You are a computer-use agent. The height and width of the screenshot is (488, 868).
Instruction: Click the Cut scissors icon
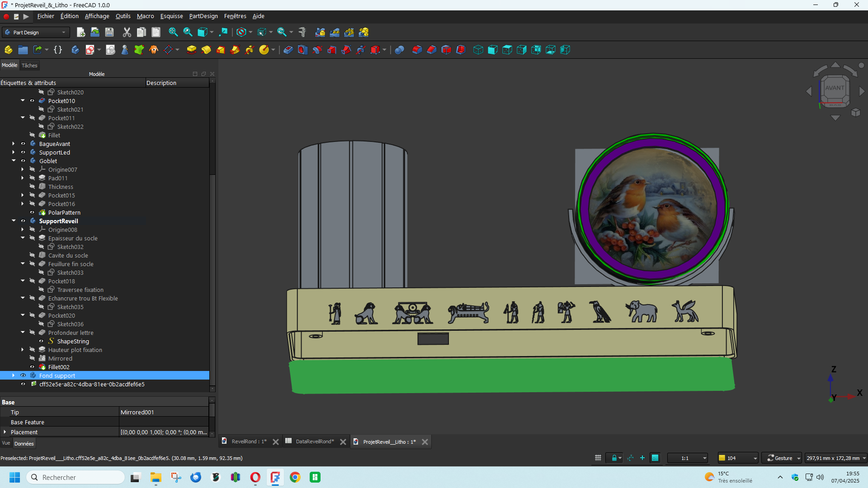(x=127, y=32)
